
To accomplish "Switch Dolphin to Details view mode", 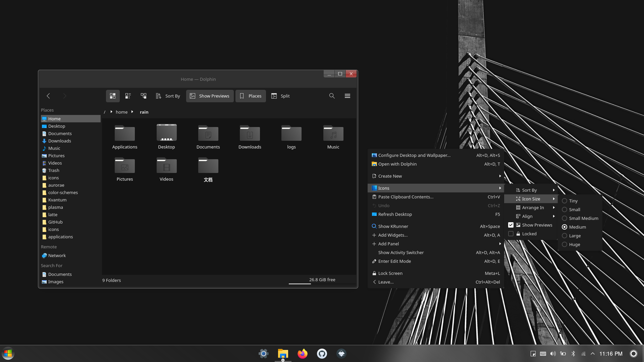I will (144, 96).
